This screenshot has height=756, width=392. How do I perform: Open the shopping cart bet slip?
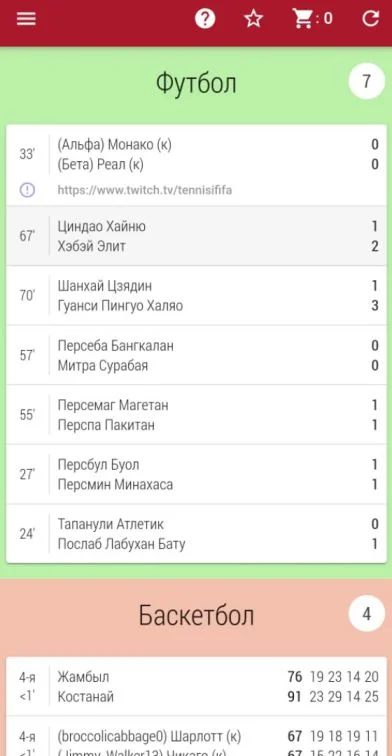(x=312, y=19)
